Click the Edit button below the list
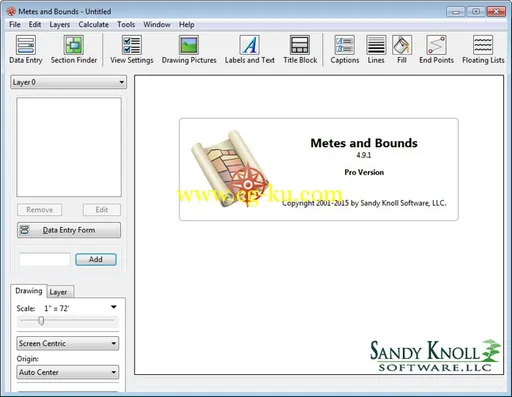 click(102, 210)
